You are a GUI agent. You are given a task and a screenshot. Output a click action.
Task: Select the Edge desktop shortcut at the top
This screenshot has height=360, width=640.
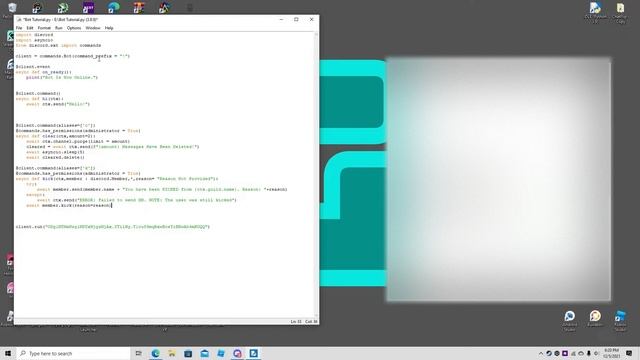113,8
